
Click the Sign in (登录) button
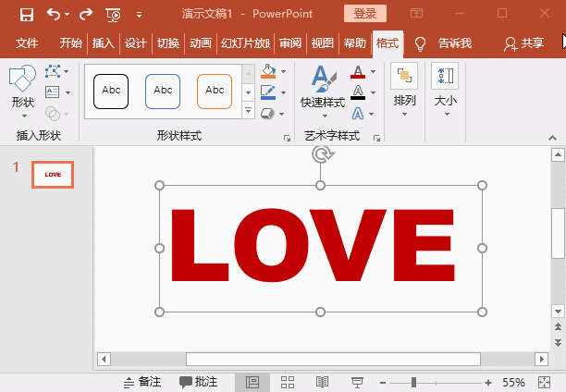coord(365,14)
